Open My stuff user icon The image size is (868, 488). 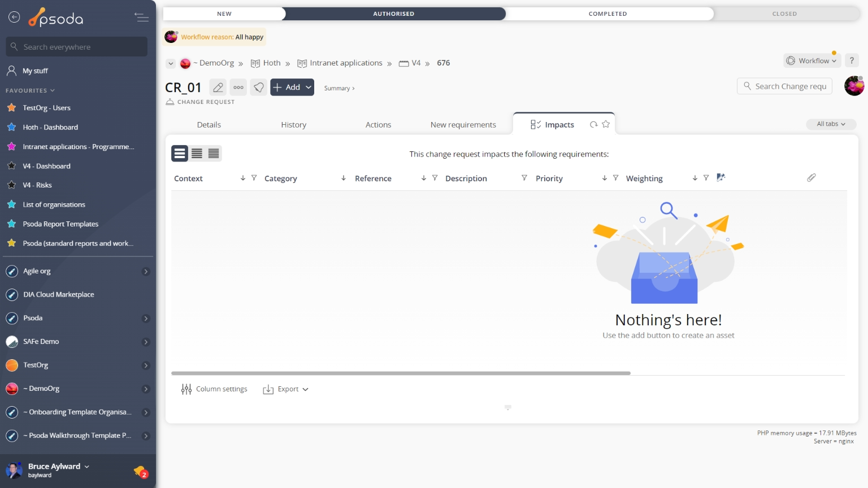(11, 71)
